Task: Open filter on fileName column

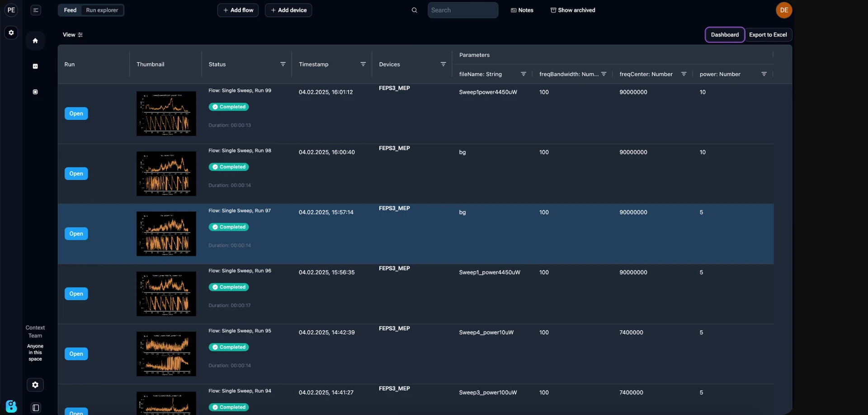Action: point(524,74)
